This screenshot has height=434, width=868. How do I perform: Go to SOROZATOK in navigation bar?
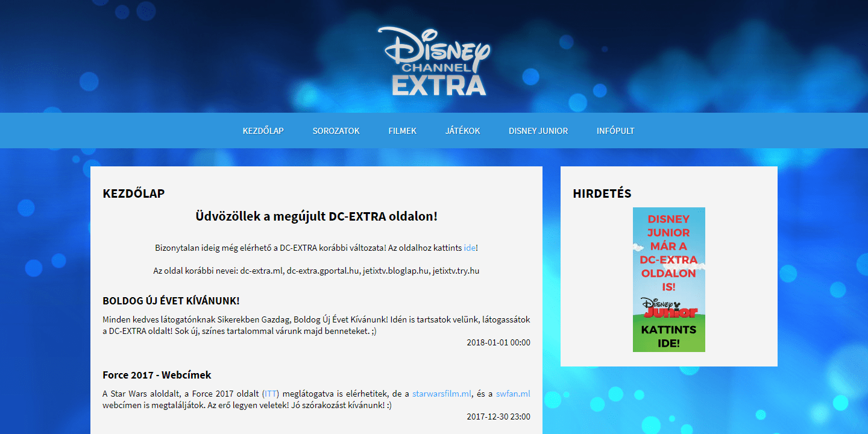[336, 131]
